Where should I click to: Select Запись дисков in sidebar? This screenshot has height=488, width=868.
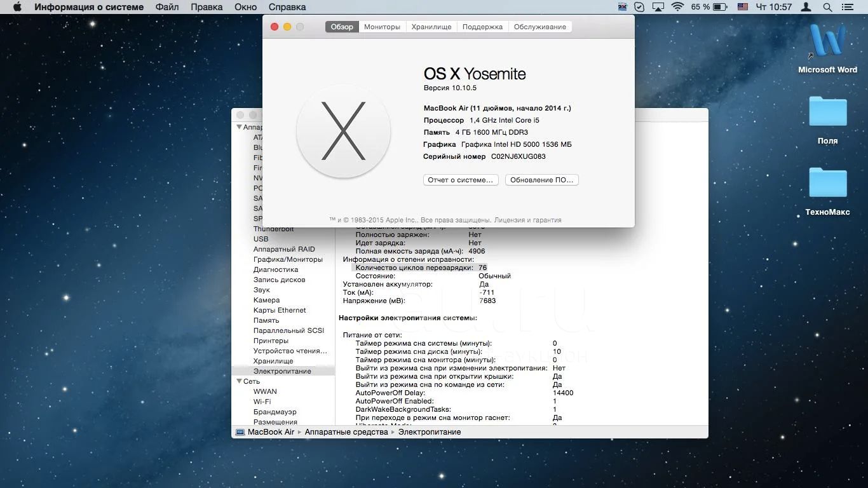click(279, 280)
